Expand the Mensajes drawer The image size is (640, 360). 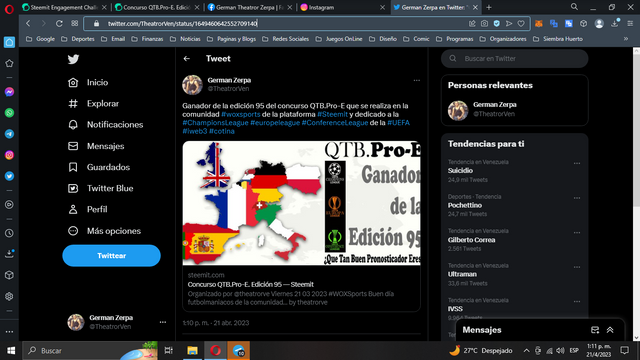coord(610,330)
